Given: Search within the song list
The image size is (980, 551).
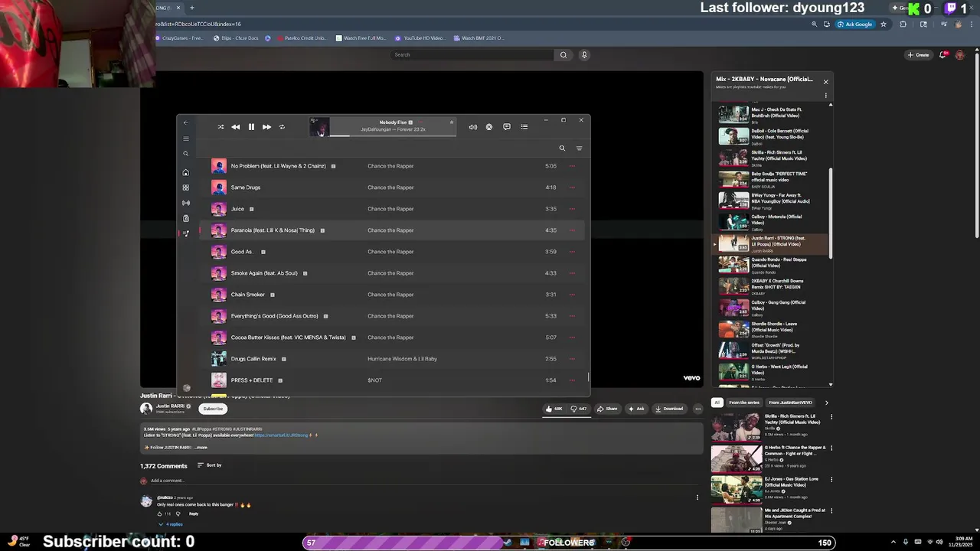Looking at the screenshot, I should point(562,148).
